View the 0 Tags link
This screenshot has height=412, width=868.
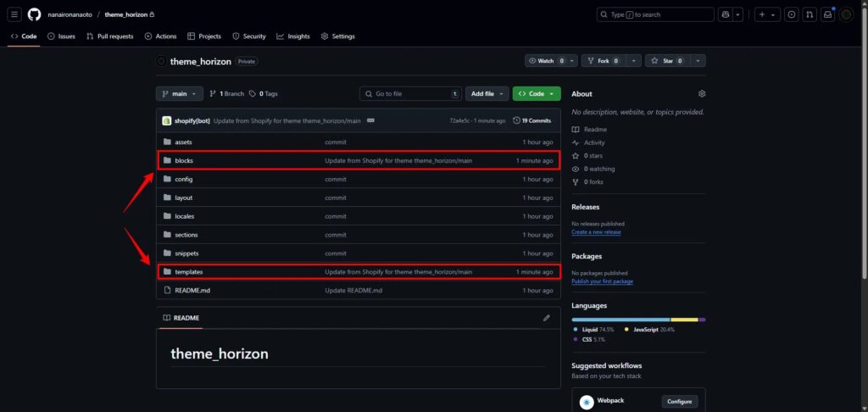click(264, 93)
